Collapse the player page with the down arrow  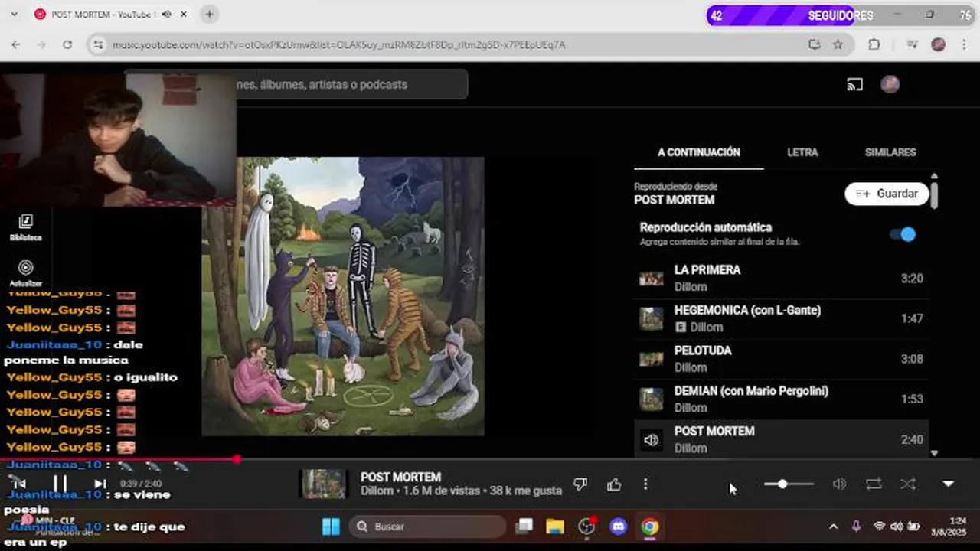coord(948,484)
